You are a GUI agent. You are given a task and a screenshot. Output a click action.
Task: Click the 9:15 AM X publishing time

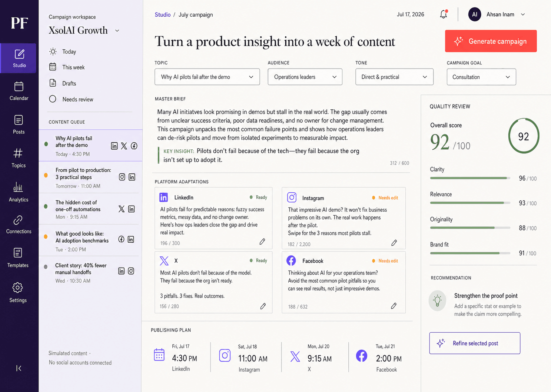[x=319, y=359]
